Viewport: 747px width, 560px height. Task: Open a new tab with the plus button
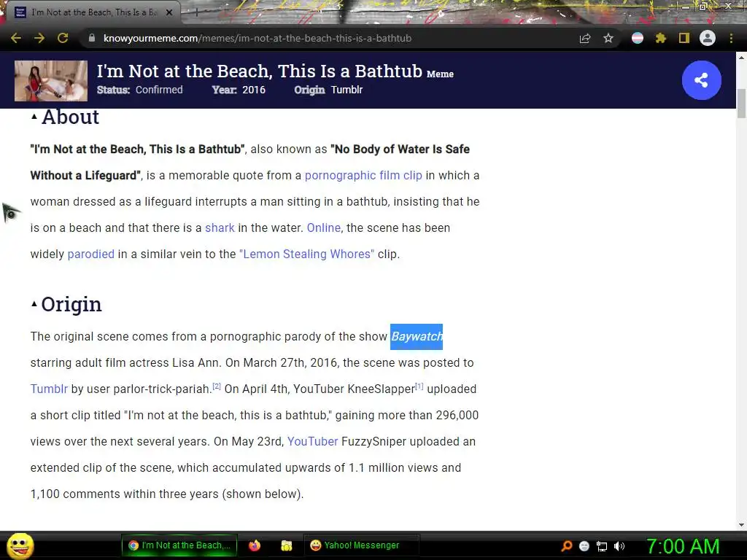196,13
